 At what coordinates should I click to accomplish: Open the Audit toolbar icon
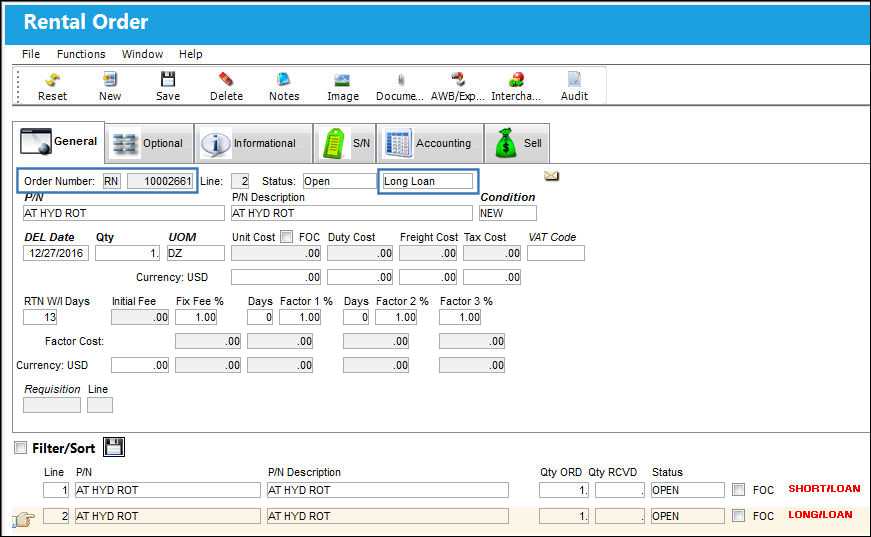tap(574, 79)
